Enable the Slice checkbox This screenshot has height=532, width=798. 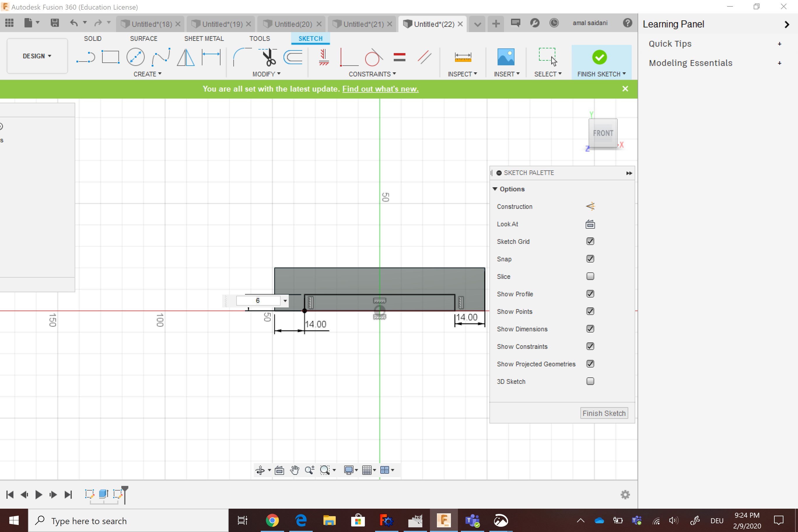[590, 276]
